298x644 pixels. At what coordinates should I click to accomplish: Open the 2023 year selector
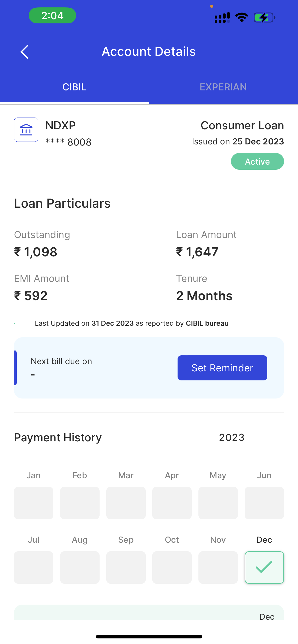(x=232, y=437)
